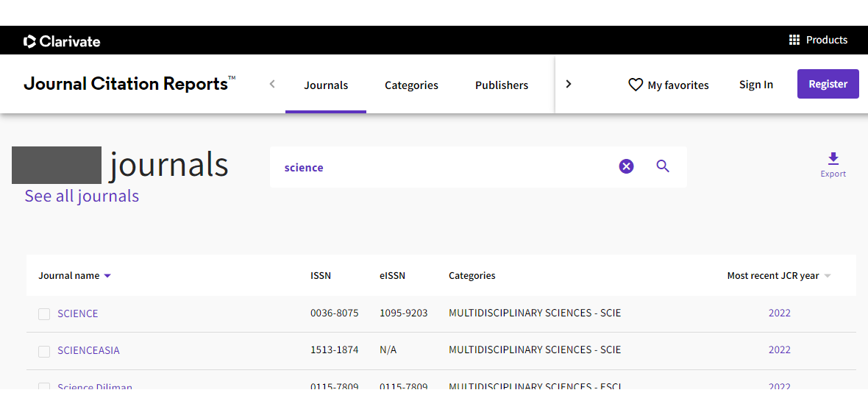Click the magnifier search icon
Screen dimensions: 868x415
tap(663, 166)
